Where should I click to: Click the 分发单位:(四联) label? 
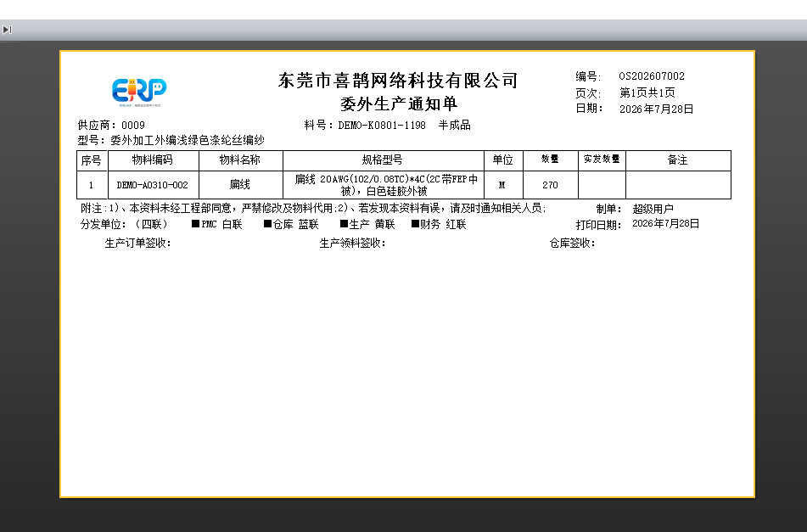124,224
